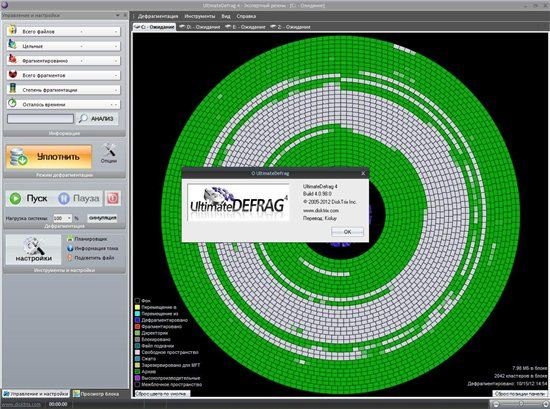Click the purple Высокопроизводительные color swatch
Viewport: 550px width, 409px height.
click(138, 378)
